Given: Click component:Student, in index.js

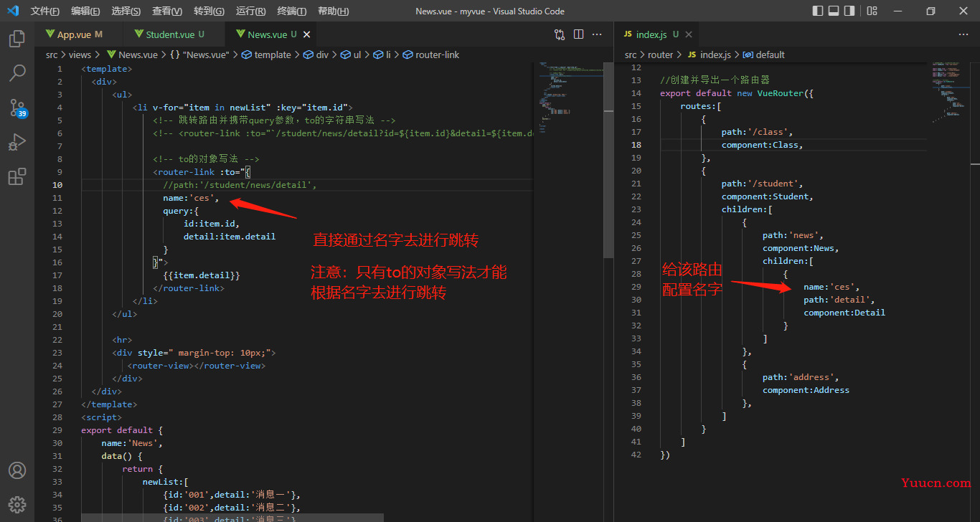Looking at the screenshot, I should 768,196.
